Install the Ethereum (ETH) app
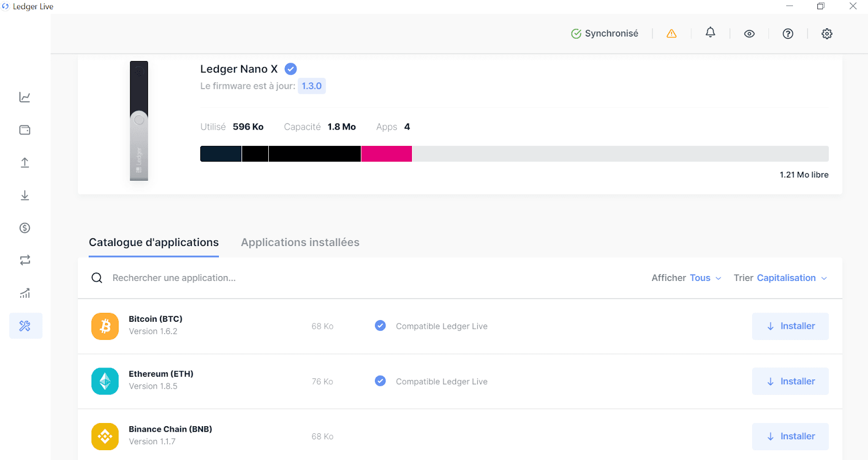Image resolution: width=868 pixels, height=460 pixels. point(790,382)
